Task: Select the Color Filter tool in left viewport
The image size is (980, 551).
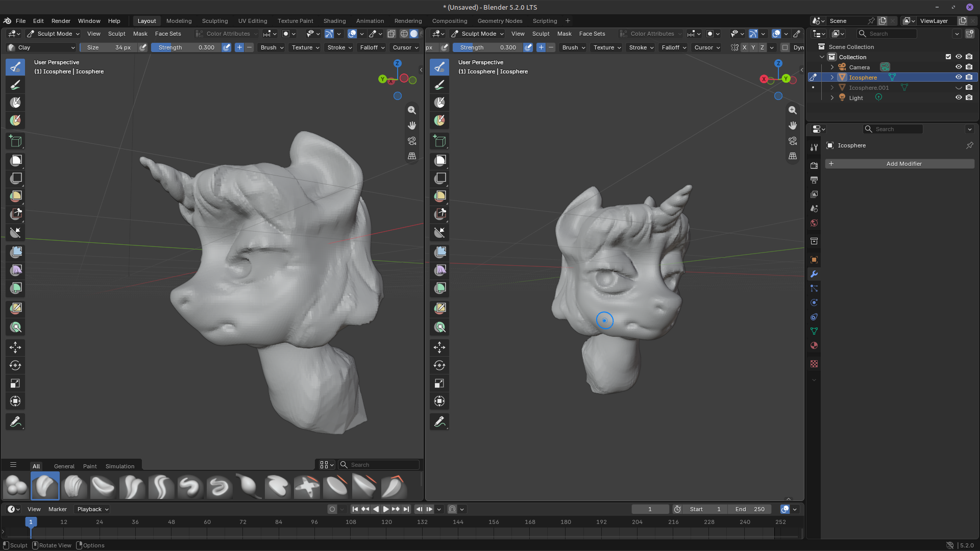Action: (x=15, y=288)
